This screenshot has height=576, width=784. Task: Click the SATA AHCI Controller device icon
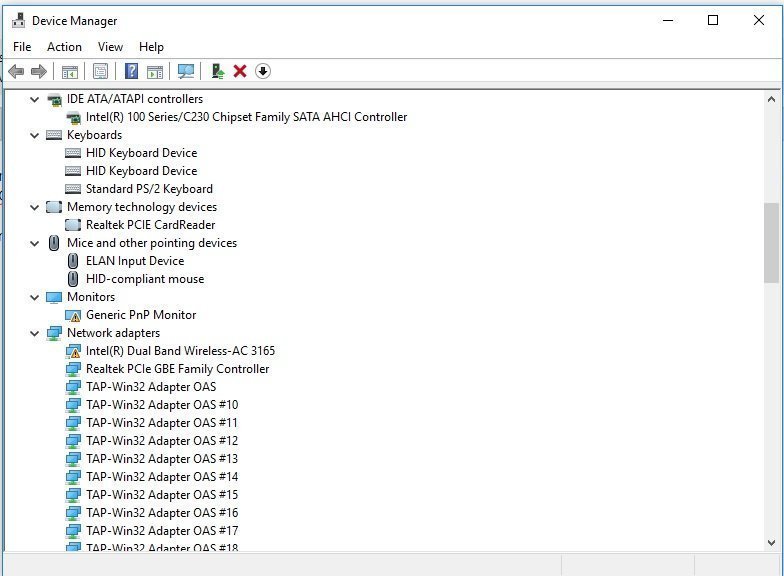(x=73, y=118)
